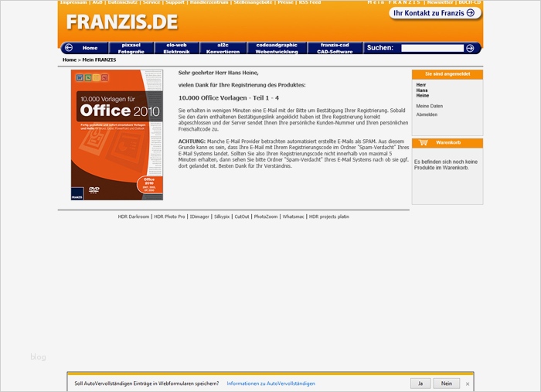Screen dimensions: 541x392
Task: Open Informationen zu AutoVervollständigen link
Action: [270, 383]
